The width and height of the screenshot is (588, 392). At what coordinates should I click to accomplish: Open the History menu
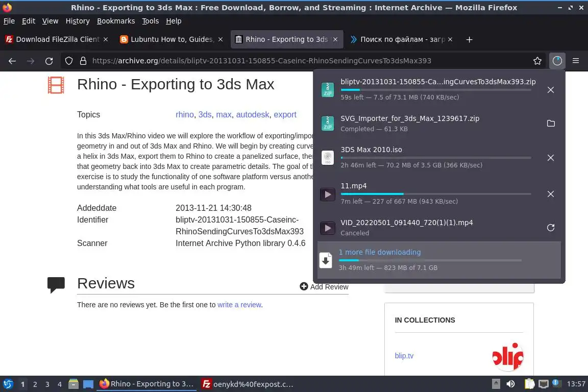(x=78, y=21)
